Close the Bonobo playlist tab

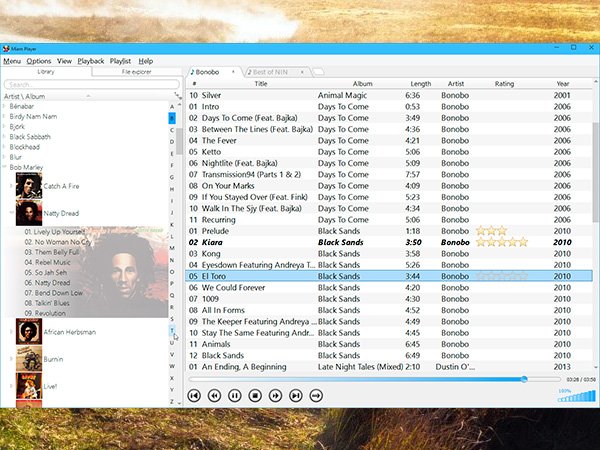click(233, 72)
